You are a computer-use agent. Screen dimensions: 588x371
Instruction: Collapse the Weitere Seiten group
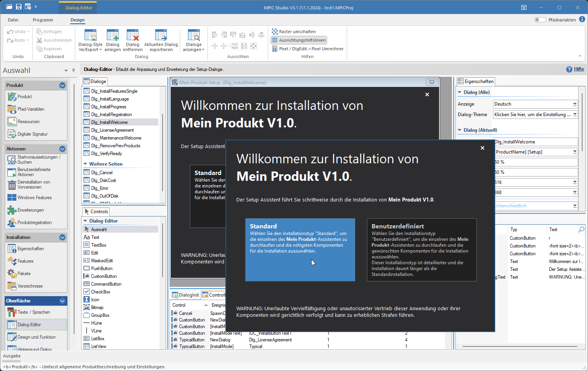point(85,164)
